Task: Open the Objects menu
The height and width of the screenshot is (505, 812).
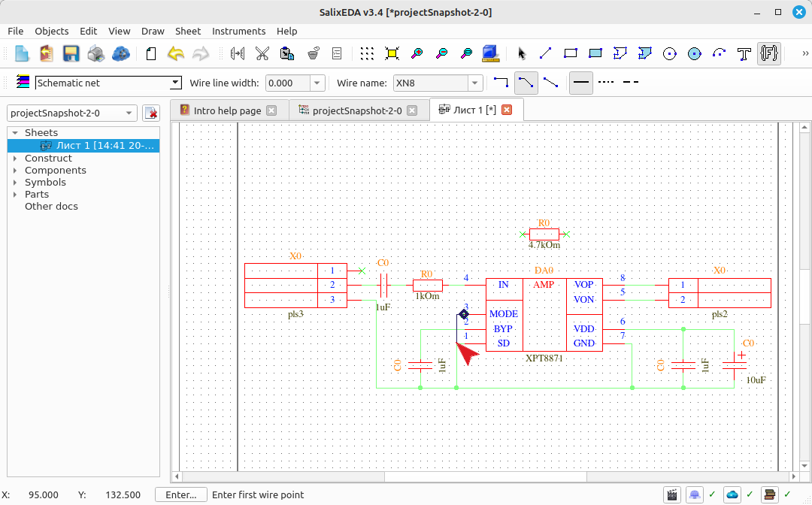Action: (x=52, y=31)
